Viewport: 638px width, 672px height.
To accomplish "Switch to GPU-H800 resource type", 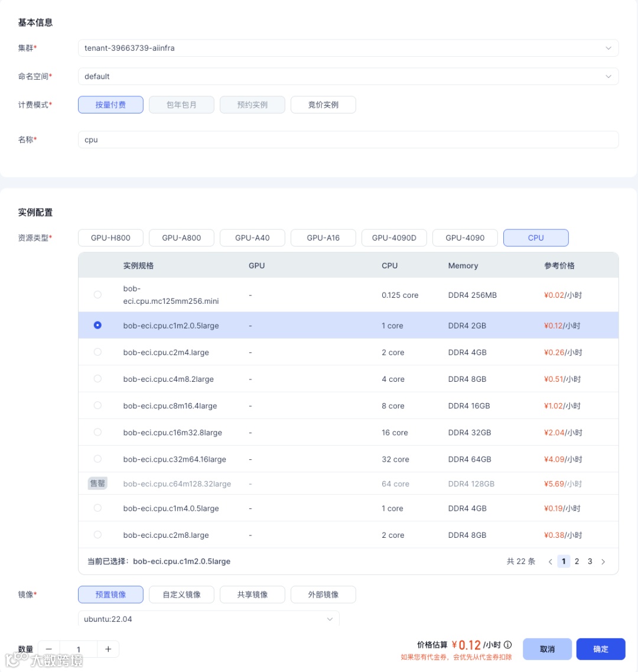I will tap(110, 238).
